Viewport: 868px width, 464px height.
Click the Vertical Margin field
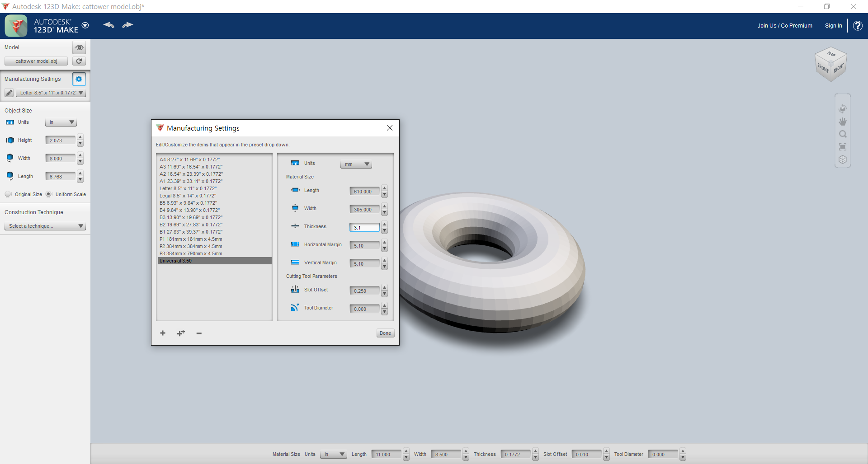pos(364,264)
